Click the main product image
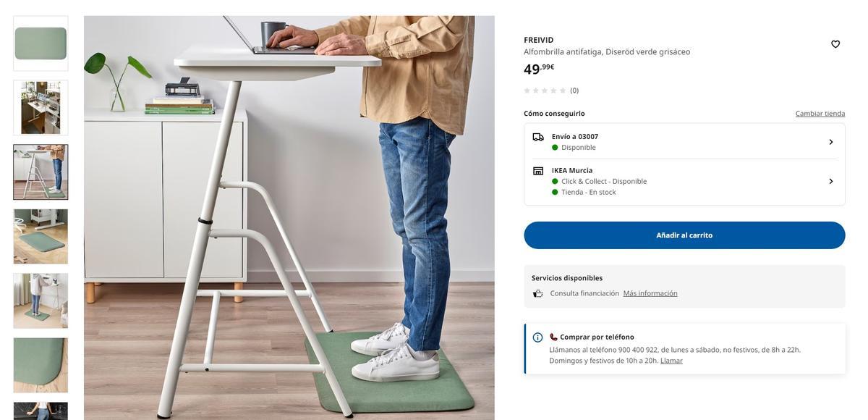This screenshot has height=420, width=868. pyautogui.click(x=289, y=218)
